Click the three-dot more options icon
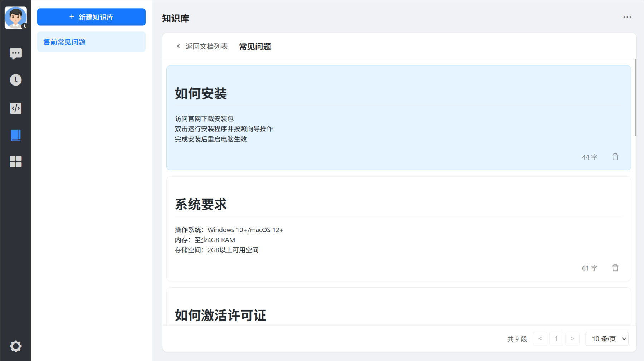This screenshot has width=644, height=361. (x=627, y=17)
